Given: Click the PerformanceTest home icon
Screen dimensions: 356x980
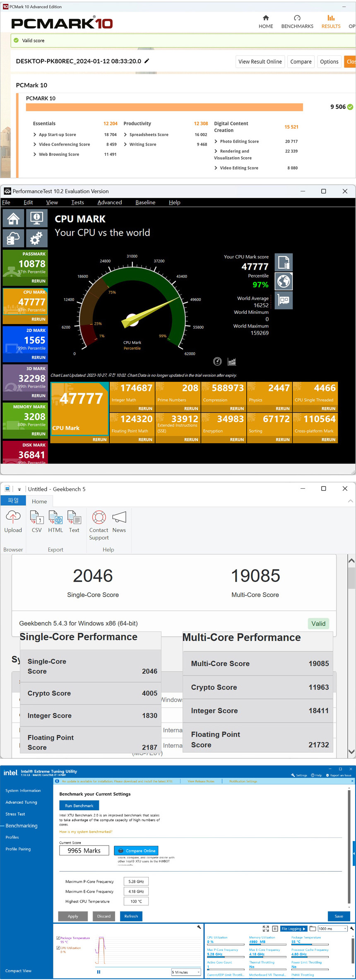Looking at the screenshot, I should pyautogui.click(x=13, y=218).
